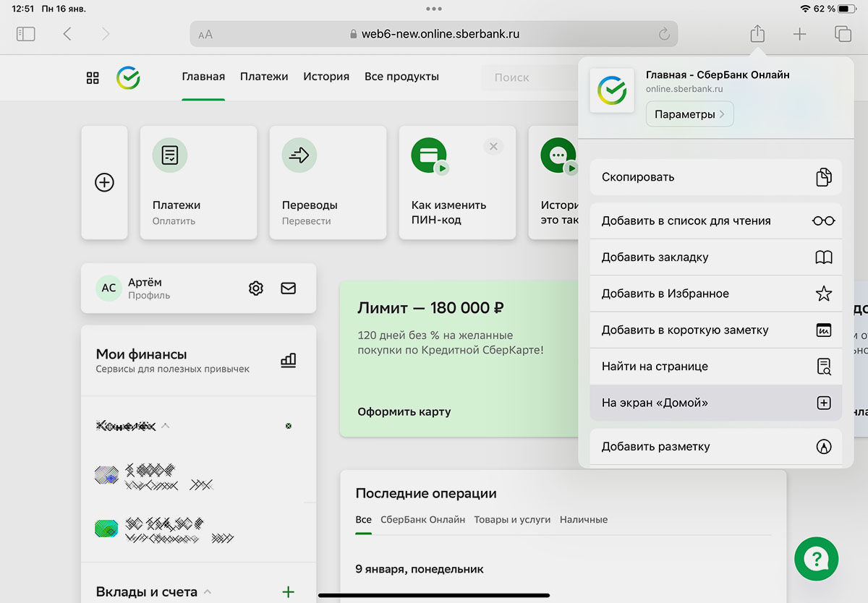The image size is (868, 603).
Task: Open Параметры options in share sheet
Action: [689, 114]
